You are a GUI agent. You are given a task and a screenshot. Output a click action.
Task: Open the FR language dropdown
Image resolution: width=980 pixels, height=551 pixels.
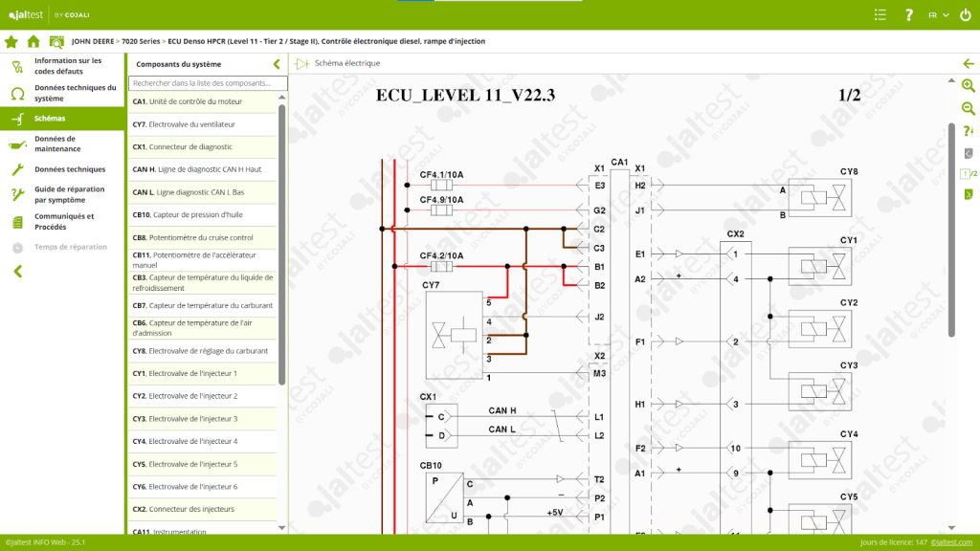tap(938, 14)
